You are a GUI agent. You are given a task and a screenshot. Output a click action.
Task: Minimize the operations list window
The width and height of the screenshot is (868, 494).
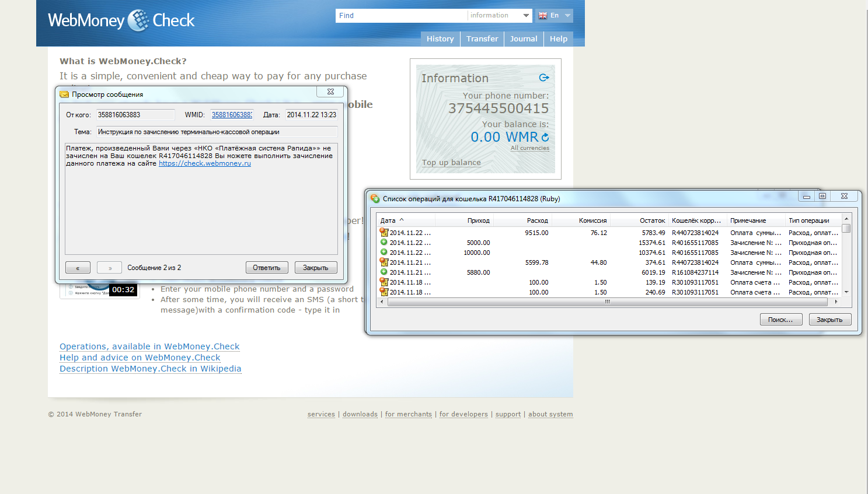[806, 196]
